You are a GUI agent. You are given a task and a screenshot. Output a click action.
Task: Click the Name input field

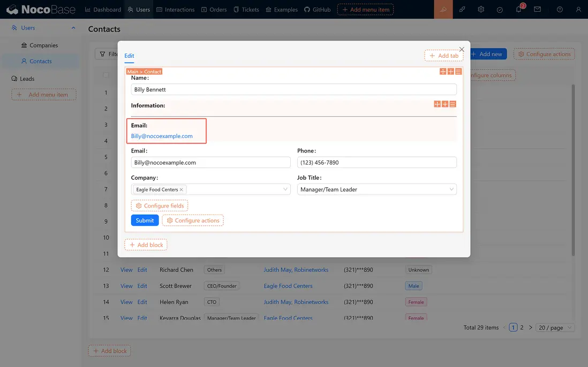[x=293, y=89]
